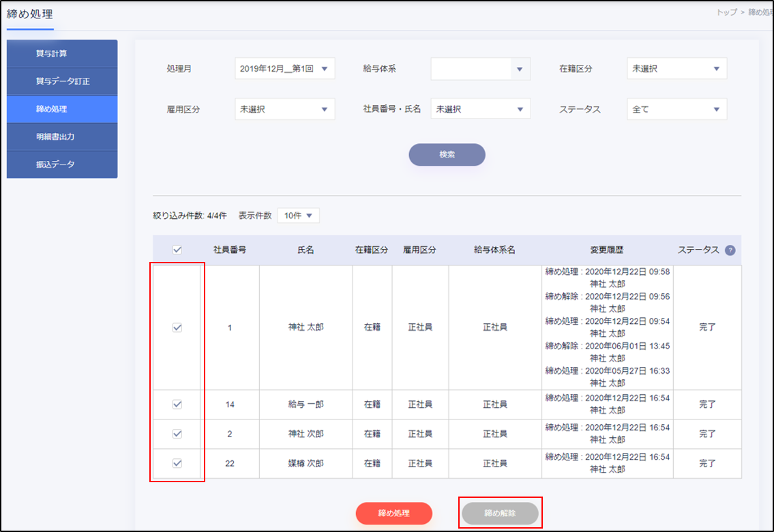Toggle checkbox for employee 神社 次郎
774x532 pixels.
click(177, 434)
